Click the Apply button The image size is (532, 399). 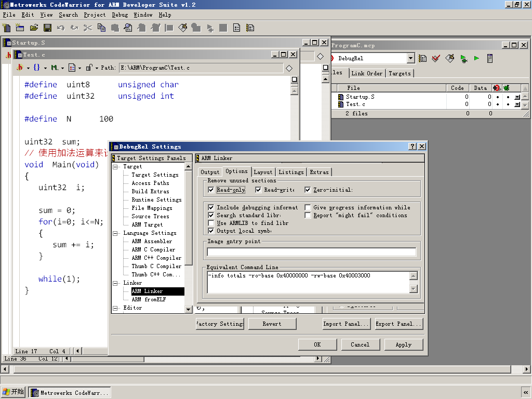pos(403,345)
